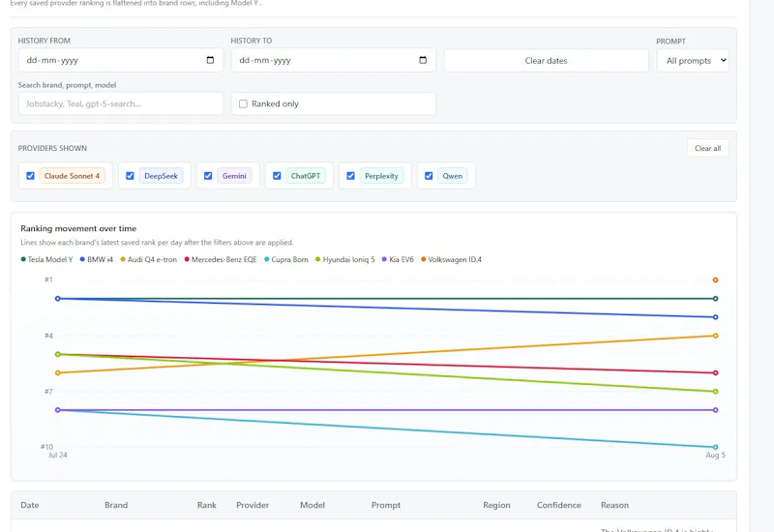Click the amber Audi Q4 e-tron point at Jul 24
Viewport: 774px width, 532px height.
coord(58,373)
